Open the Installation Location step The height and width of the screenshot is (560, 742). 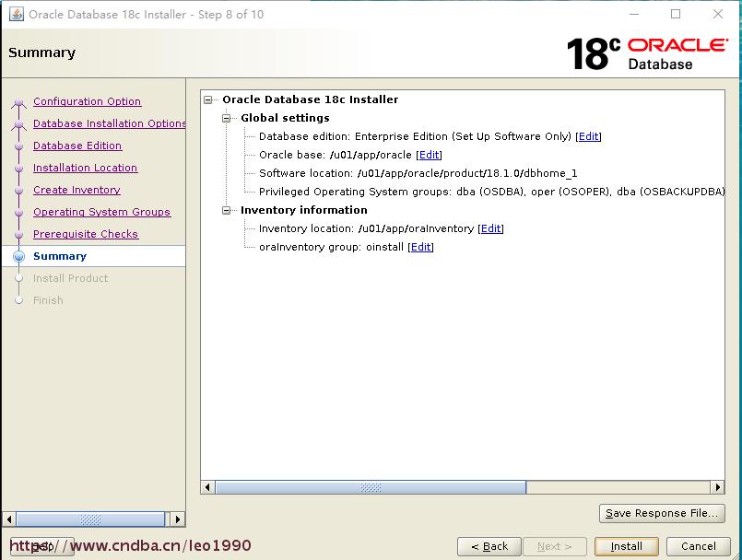tap(85, 168)
